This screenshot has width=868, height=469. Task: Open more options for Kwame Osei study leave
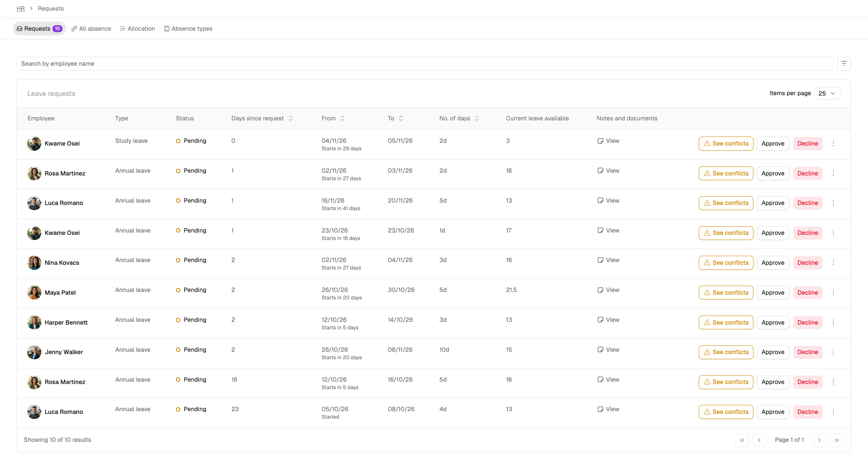point(833,144)
